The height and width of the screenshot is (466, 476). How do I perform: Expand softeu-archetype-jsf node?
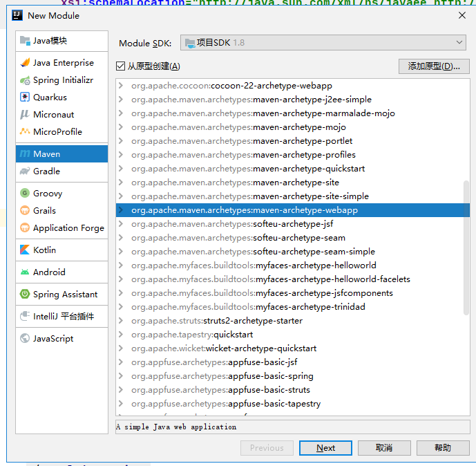(121, 224)
